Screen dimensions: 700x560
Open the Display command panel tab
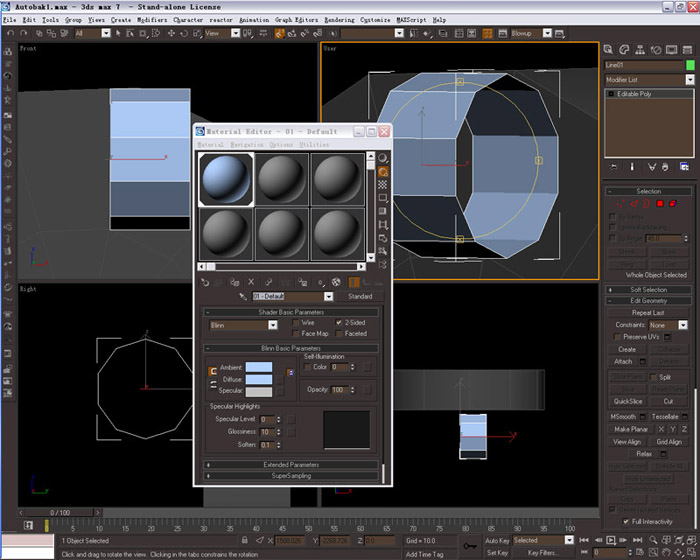[x=671, y=50]
